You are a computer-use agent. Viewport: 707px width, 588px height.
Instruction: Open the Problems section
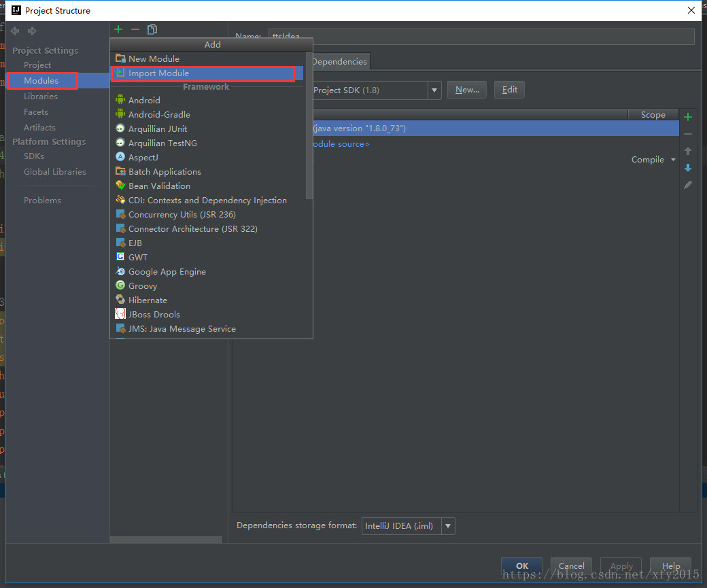tap(42, 201)
